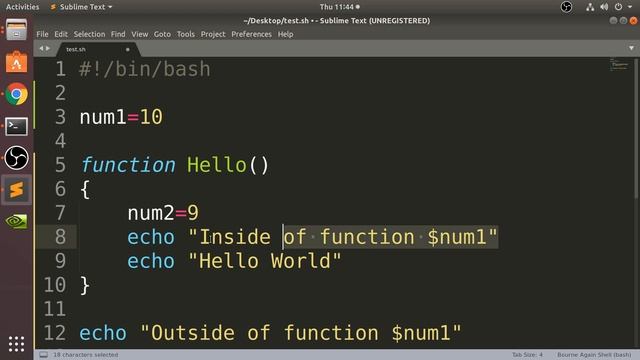Close test.sh tab via unsaved dot

coord(128,49)
